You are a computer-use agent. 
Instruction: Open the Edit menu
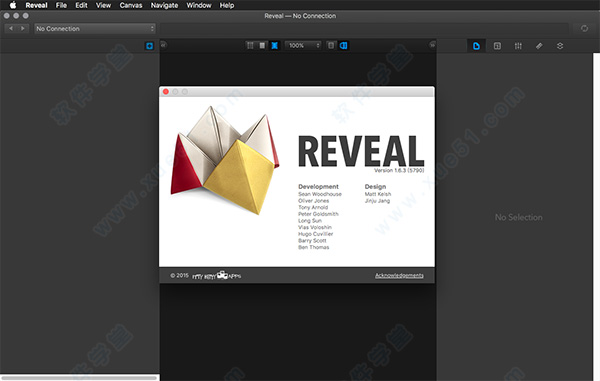point(81,5)
